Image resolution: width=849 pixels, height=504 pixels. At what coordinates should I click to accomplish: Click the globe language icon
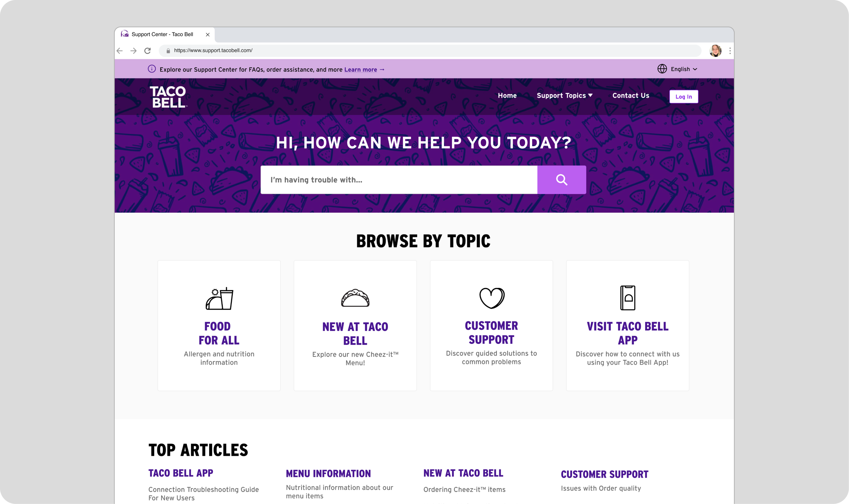[x=662, y=69]
